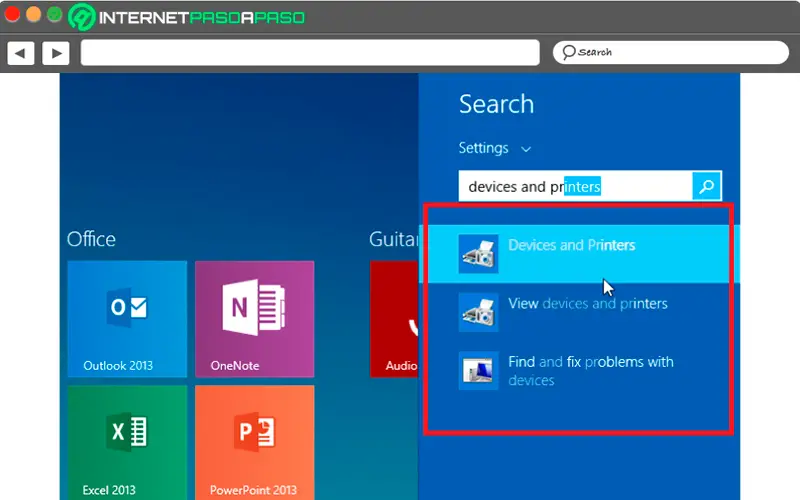Open View devices and printers result
Image resolution: width=800 pixels, height=500 pixels.
pyautogui.click(x=579, y=312)
